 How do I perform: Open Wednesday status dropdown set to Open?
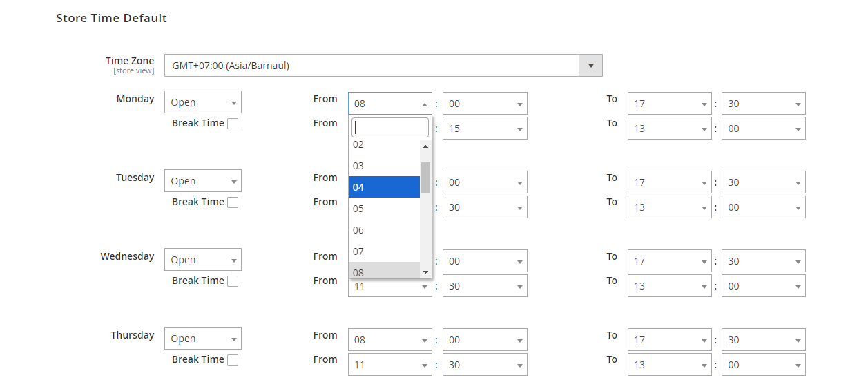(203, 260)
